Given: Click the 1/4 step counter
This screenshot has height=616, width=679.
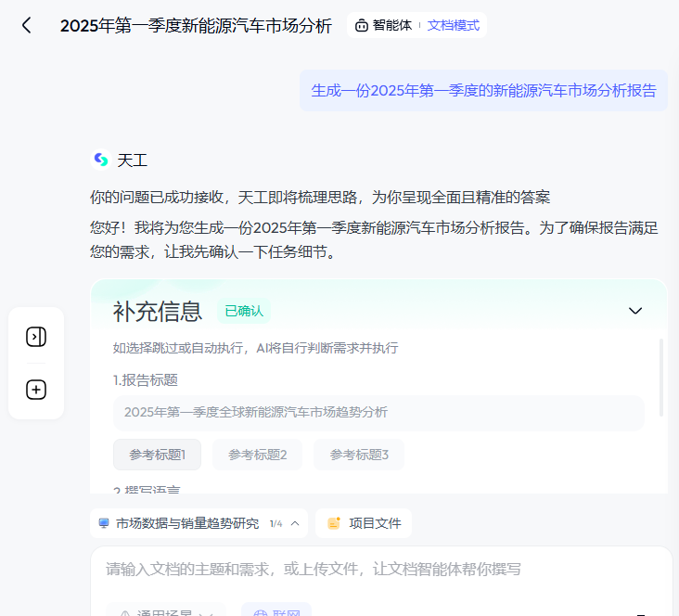Looking at the screenshot, I should tap(275, 524).
